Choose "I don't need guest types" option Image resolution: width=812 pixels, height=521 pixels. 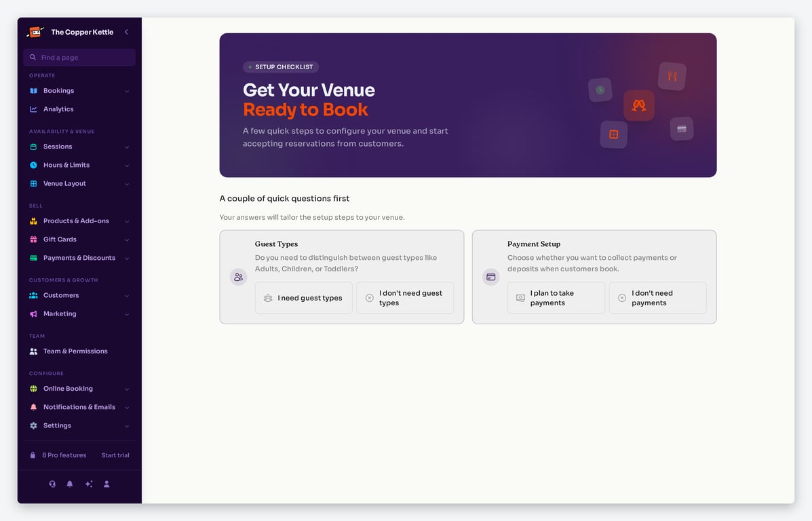click(405, 298)
